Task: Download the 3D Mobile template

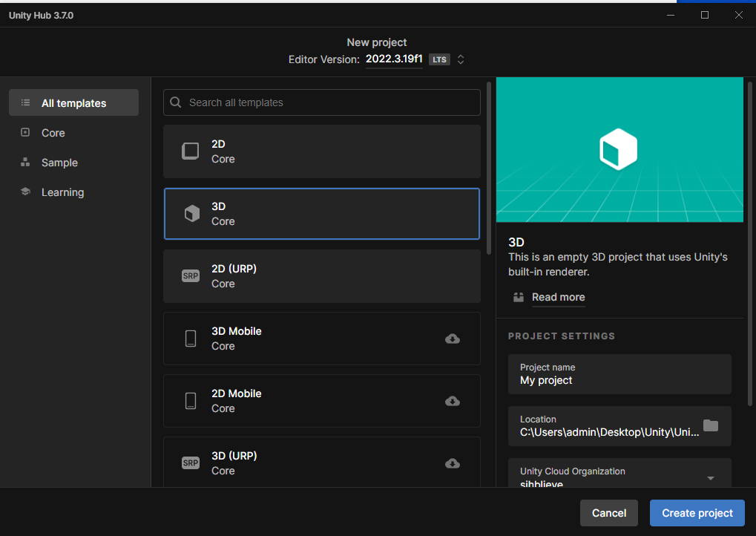Action: (453, 339)
